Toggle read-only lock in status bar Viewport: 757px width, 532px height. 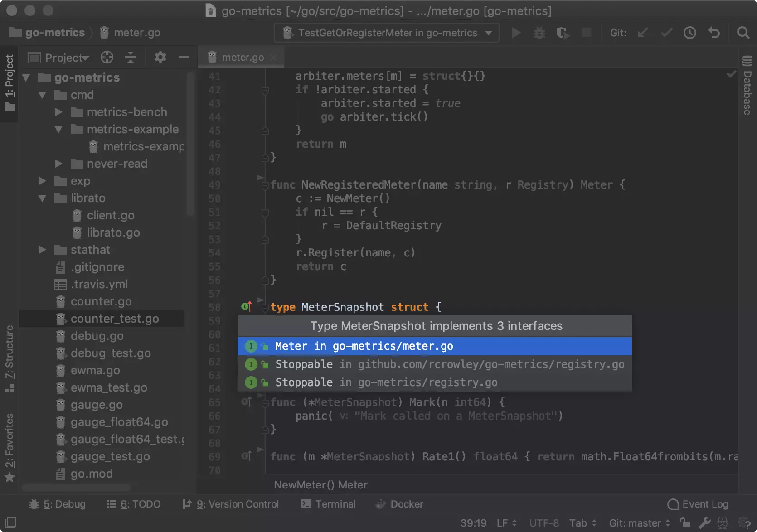[x=684, y=522]
